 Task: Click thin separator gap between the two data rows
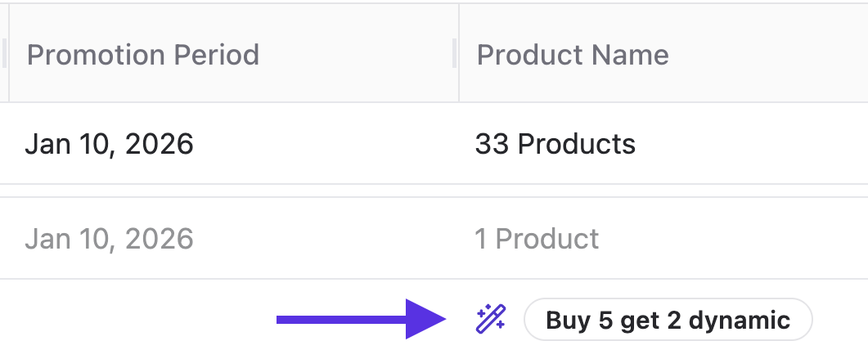coord(434,191)
